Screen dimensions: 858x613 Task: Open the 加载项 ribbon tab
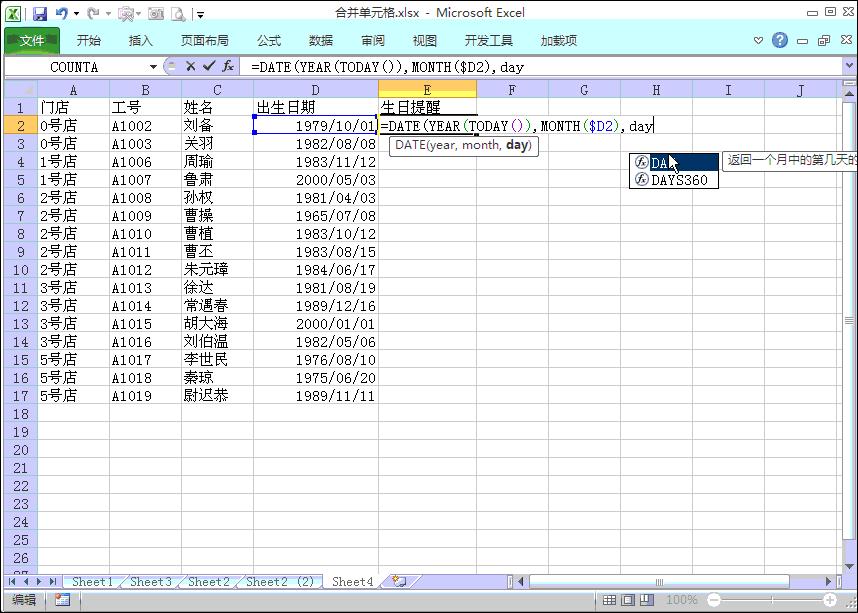tap(559, 41)
